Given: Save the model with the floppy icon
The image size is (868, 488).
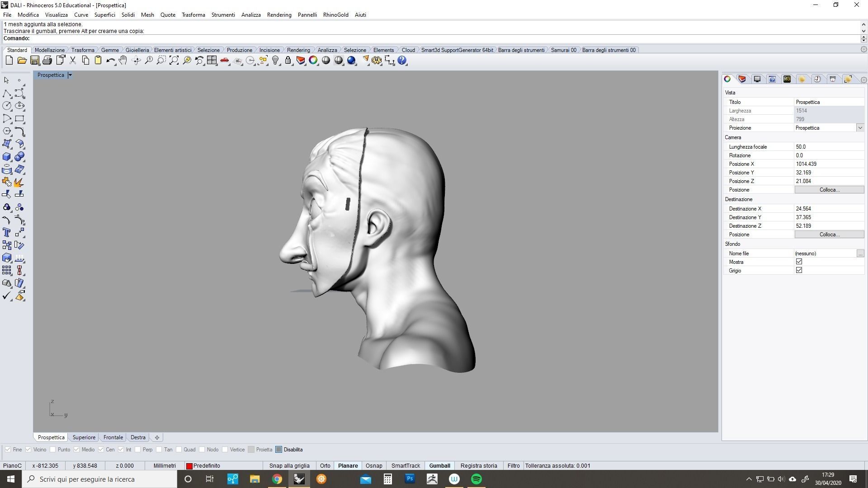Looking at the screenshot, I should (x=34, y=61).
